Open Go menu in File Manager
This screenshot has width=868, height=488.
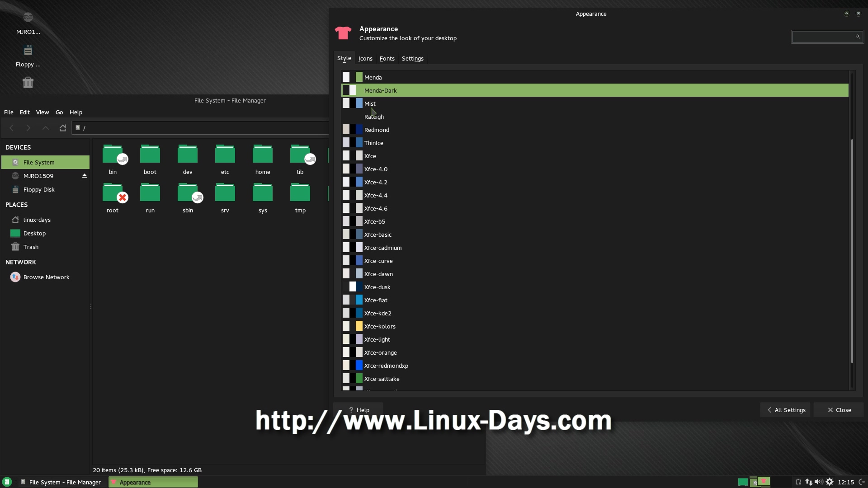point(59,112)
